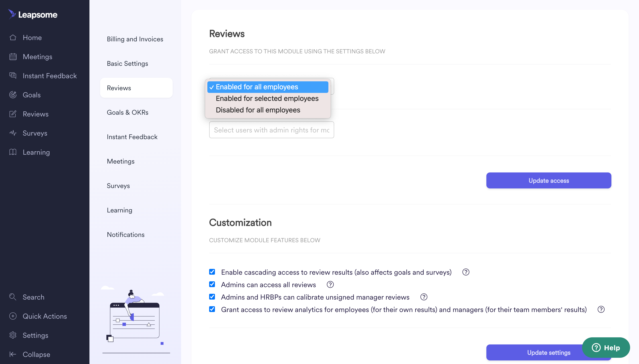The width and height of the screenshot is (639, 364).
Task: Open Billing and Invoices settings
Action: coord(135,39)
